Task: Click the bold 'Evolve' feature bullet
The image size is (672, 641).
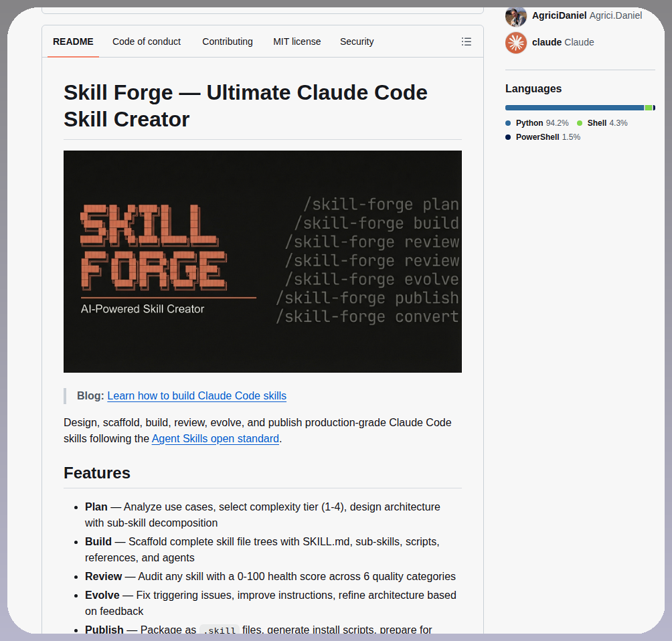Action: click(x=102, y=595)
